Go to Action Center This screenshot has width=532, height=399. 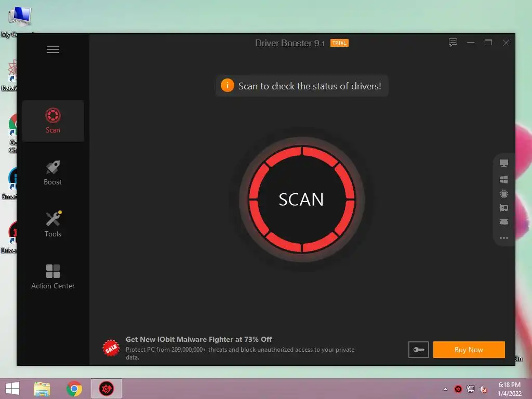tap(53, 276)
